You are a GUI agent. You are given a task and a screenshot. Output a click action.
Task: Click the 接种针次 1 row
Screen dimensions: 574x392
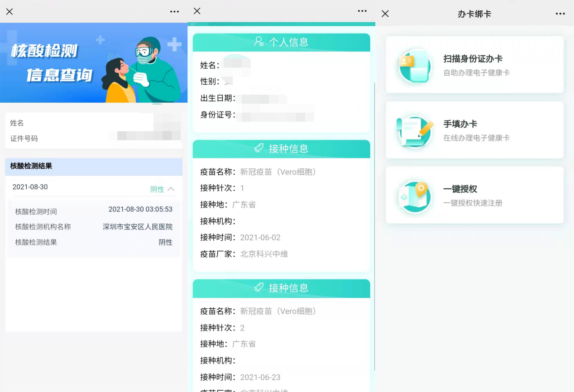point(282,188)
